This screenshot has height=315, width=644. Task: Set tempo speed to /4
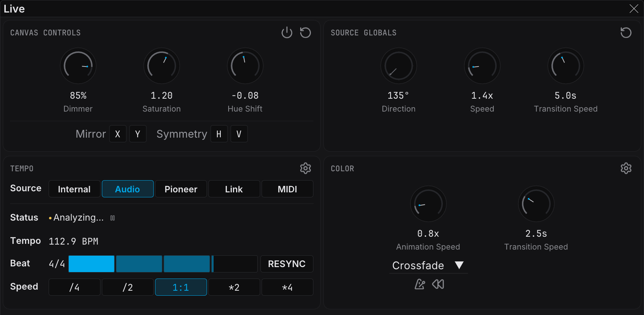click(74, 287)
